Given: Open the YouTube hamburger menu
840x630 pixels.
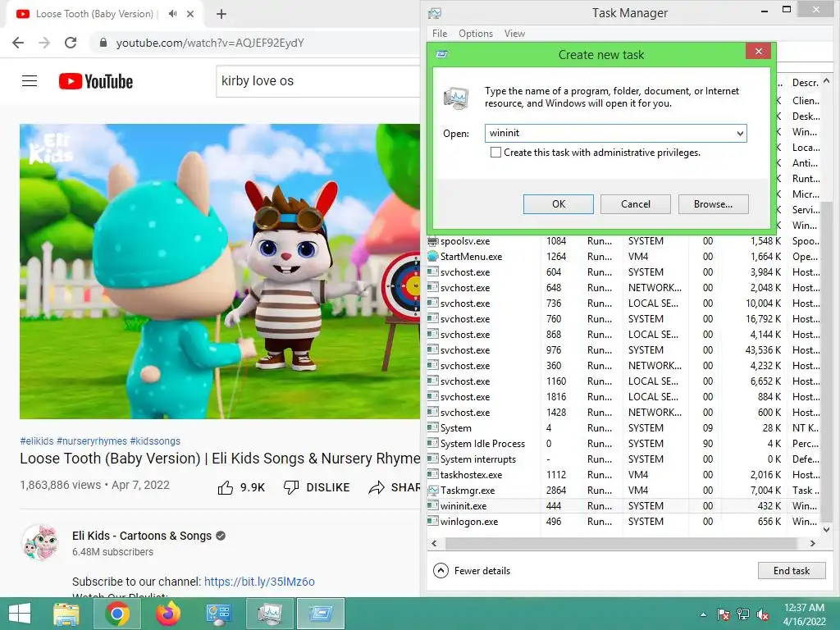Looking at the screenshot, I should [x=30, y=81].
